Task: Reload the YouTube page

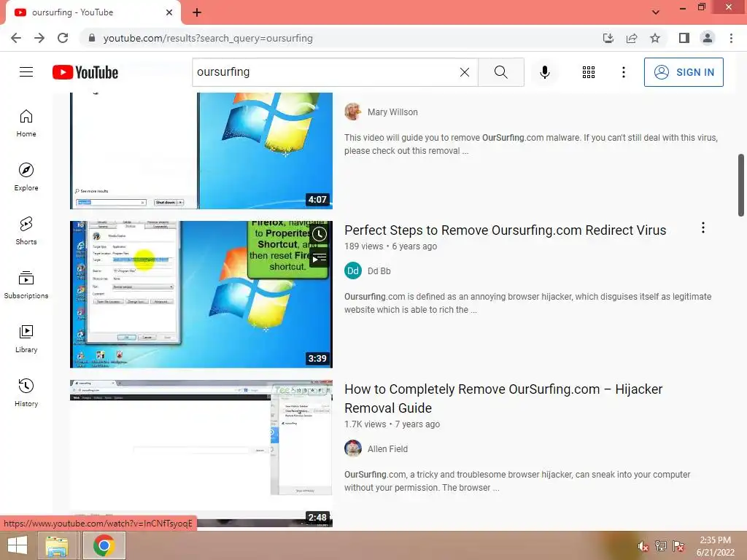Action: (63, 38)
